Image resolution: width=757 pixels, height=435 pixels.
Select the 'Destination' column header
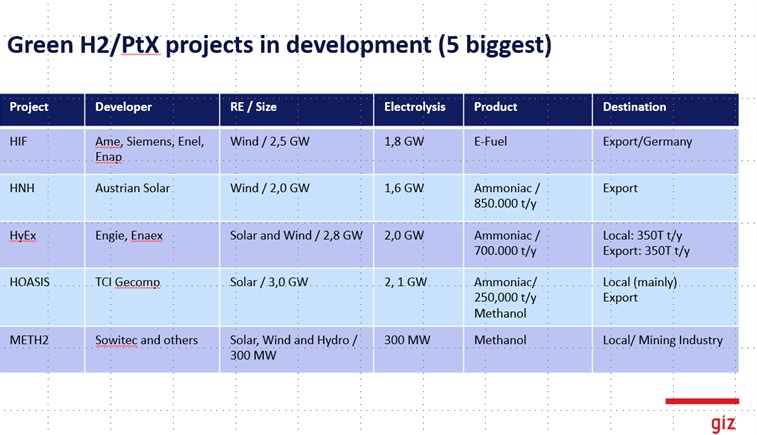[666, 110]
